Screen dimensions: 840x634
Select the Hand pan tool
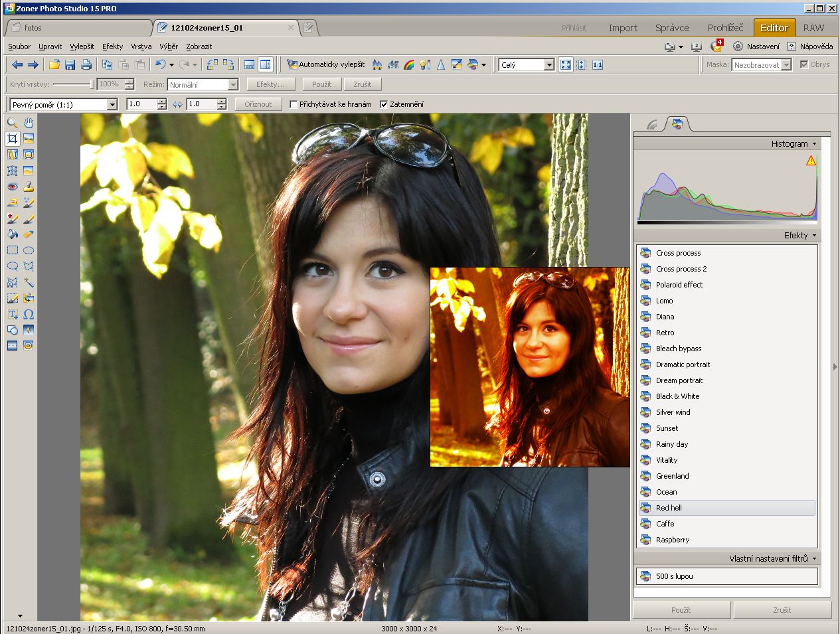[x=29, y=123]
